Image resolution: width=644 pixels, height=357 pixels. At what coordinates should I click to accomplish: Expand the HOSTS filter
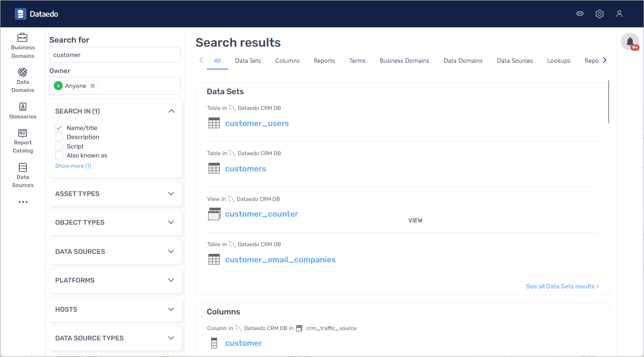point(115,309)
